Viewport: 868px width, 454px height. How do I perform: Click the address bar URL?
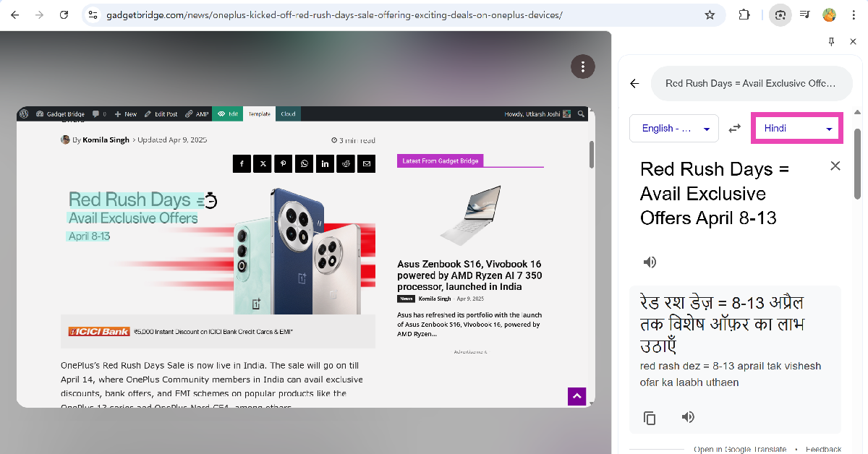pos(333,14)
